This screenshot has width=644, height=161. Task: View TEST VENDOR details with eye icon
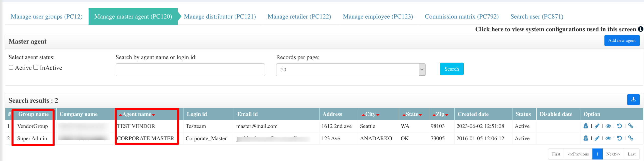click(608, 126)
